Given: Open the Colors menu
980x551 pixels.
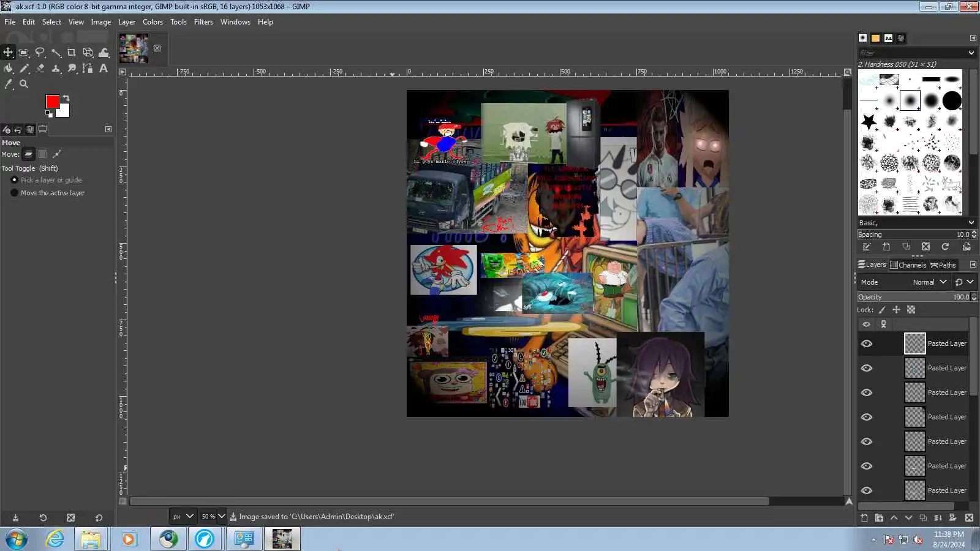Looking at the screenshot, I should pos(153,22).
